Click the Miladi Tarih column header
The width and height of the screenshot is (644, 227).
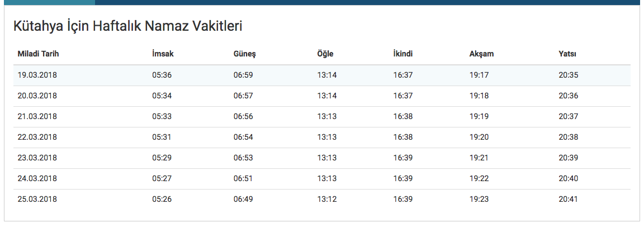point(39,54)
